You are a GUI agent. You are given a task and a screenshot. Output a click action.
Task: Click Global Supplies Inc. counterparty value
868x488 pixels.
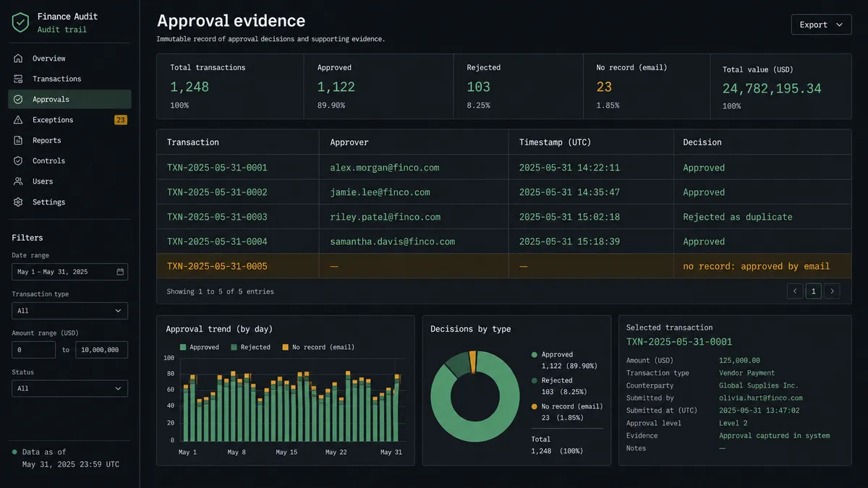coord(759,386)
